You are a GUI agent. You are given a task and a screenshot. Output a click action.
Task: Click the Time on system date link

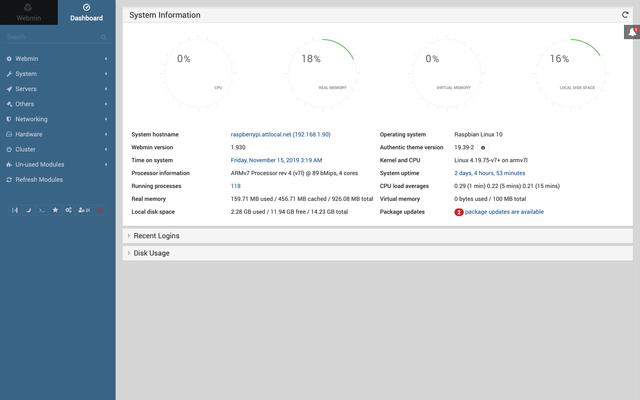(276, 160)
